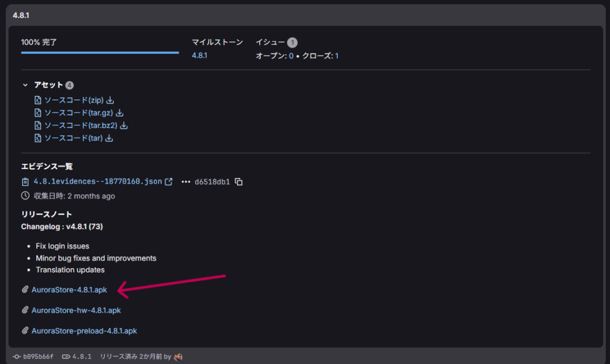Copy the evidence SHA d6518db1 with copy icon
This screenshot has height=364, width=610.
[x=239, y=182]
